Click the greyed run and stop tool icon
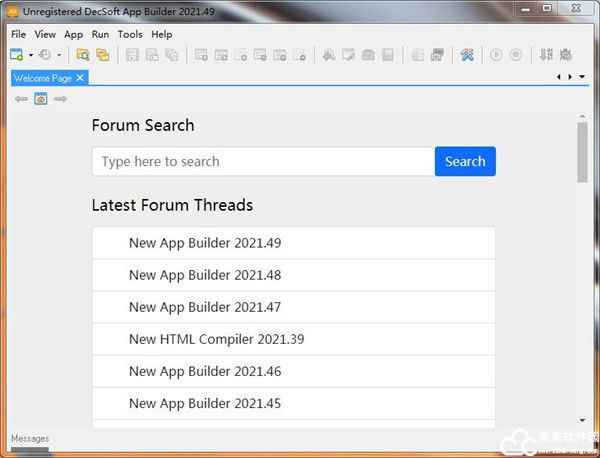The height and width of the screenshot is (458, 600). coord(329,55)
